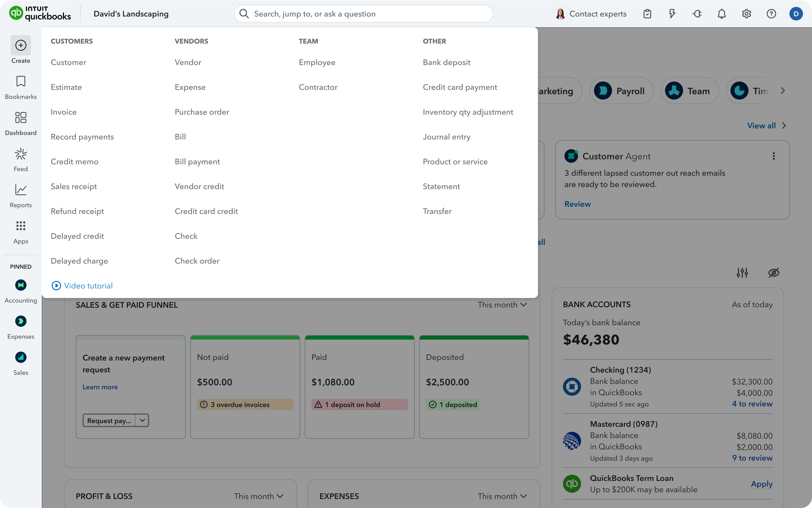Click the Create plus icon in sidebar
This screenshot has width=812, height=508.
pos(21,45)
